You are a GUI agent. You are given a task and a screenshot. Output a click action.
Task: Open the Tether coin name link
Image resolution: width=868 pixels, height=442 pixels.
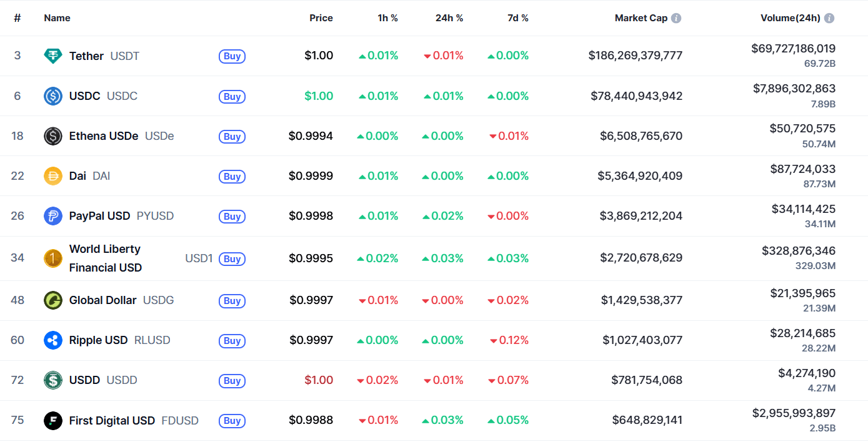(x=86, y=56)
